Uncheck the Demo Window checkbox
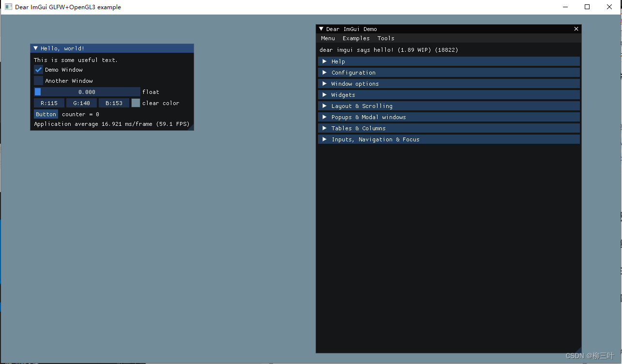622x364 pixels. coord(38,70)
